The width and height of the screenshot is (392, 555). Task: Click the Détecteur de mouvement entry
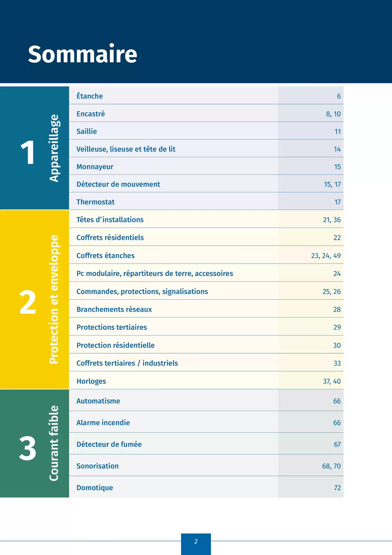118,184
